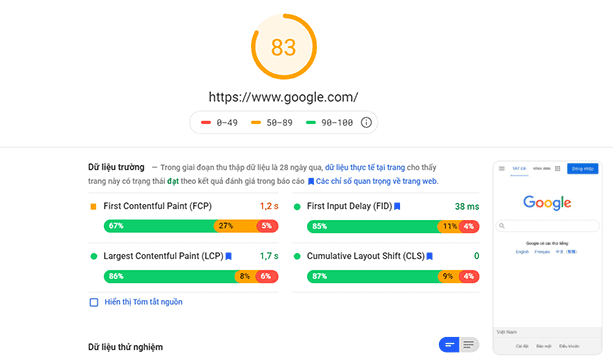Open Các chỉ số quan trọng về trang web link
613x360 pixels.
(376, 181)
